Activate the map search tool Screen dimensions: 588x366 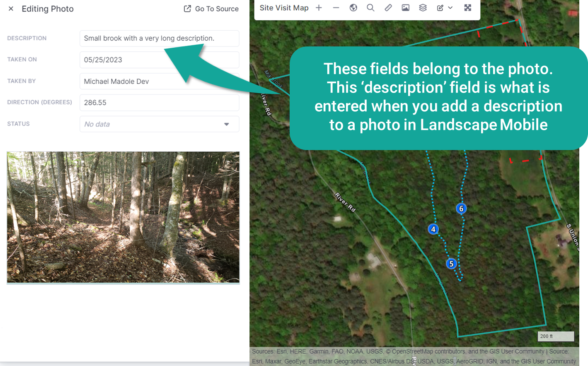point(370,7)
